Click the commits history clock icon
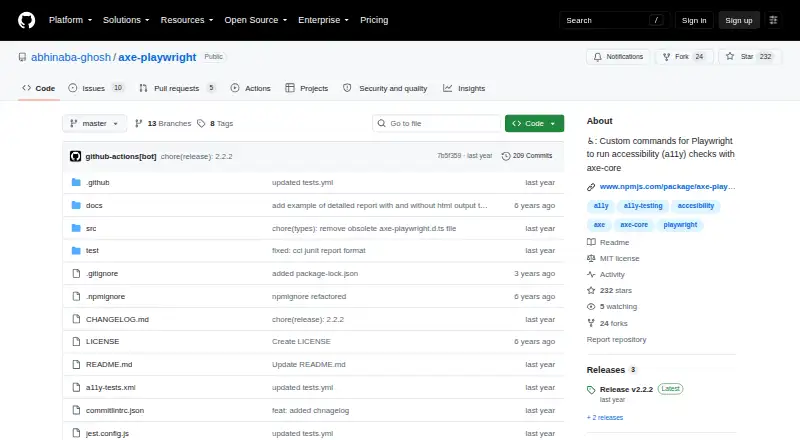The width and height of the screenshot is (800, 440). 506,156
